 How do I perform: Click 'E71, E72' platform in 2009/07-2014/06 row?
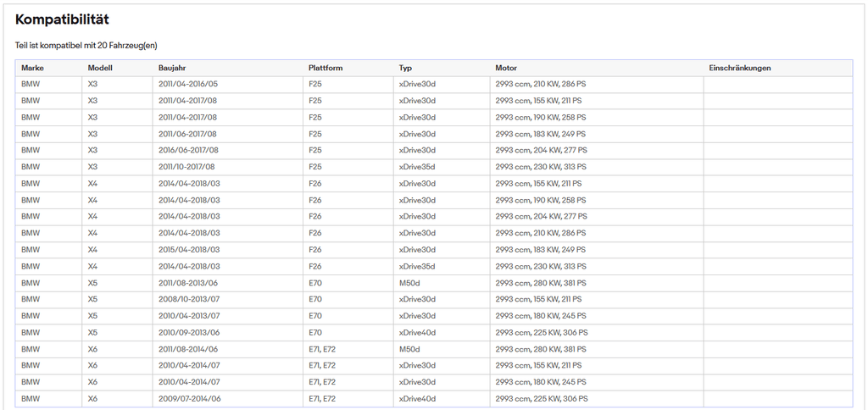tap(322, 398)
